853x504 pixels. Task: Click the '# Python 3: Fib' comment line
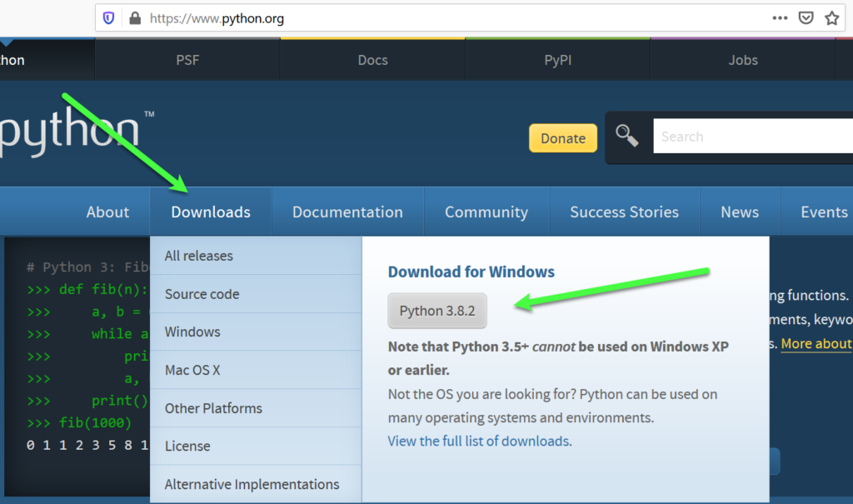tap(87, 267)
